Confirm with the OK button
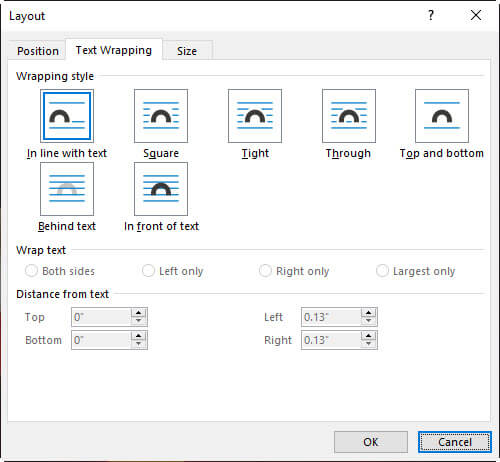Viewport: 500px width, 462px height. [x=371, y=442]
